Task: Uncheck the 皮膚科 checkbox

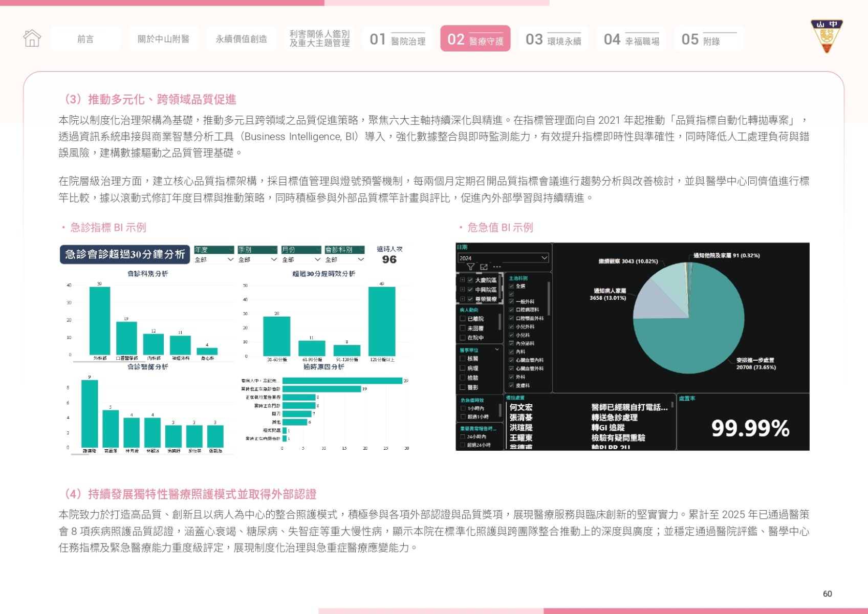Action: pyautogui.click(x=511, y=385)
